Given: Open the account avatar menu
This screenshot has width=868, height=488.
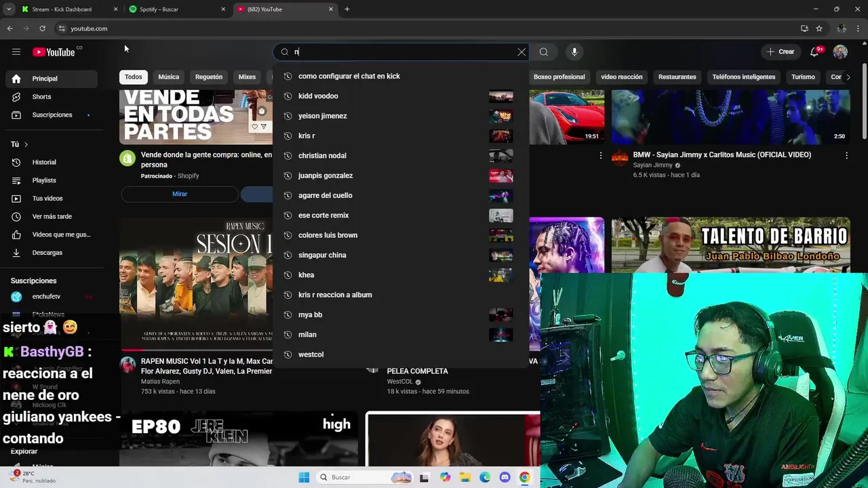Looking at the screenshot, I should coord(840,52).
